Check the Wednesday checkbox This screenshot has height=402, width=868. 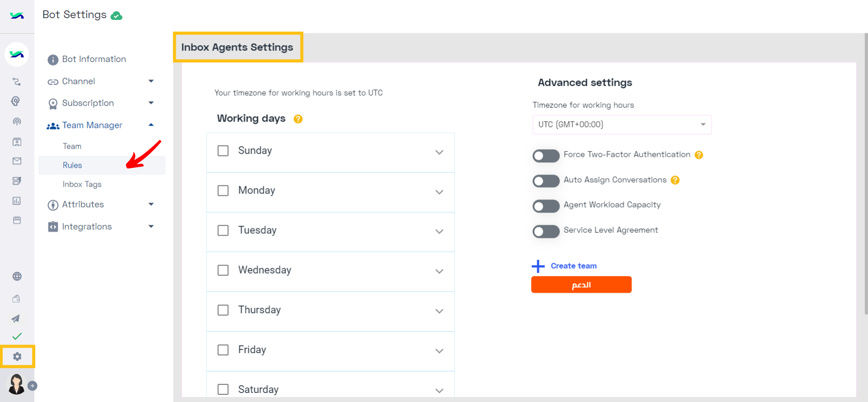coord(223,270)
